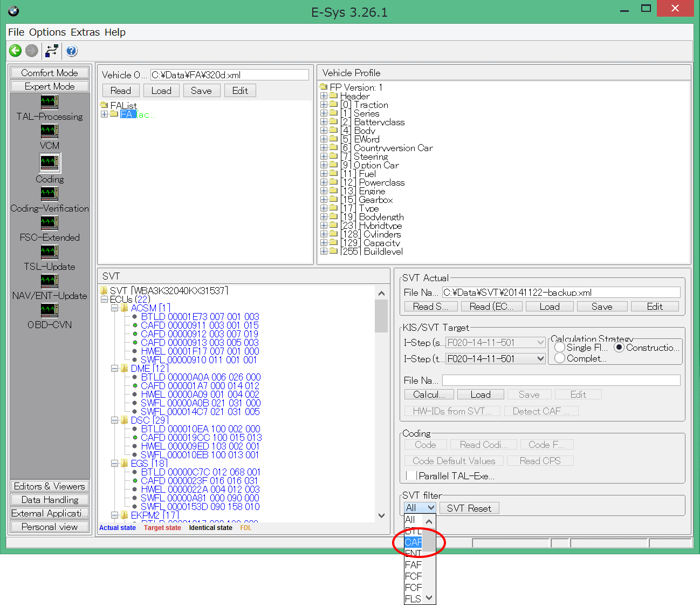
Task: Open Editors & Viewers section
Action: (x=50, y=486)
